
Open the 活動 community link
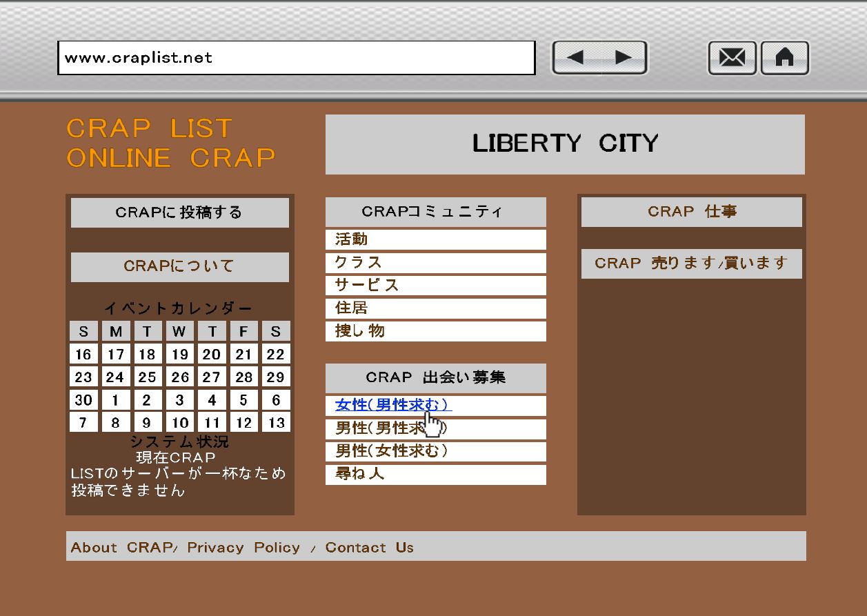point(436,240)
